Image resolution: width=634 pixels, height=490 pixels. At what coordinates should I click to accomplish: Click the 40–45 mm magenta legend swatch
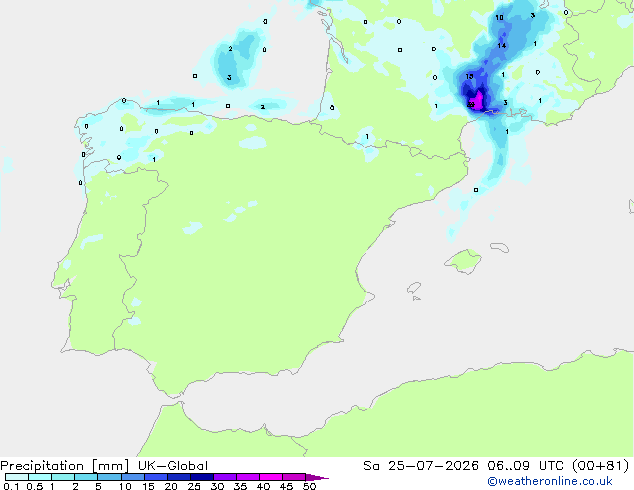coord(271,477)
